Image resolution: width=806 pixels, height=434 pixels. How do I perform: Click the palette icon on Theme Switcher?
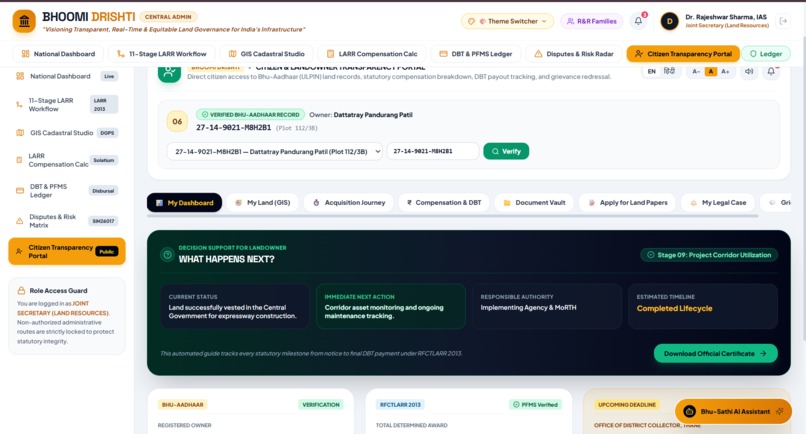[471, 21]
